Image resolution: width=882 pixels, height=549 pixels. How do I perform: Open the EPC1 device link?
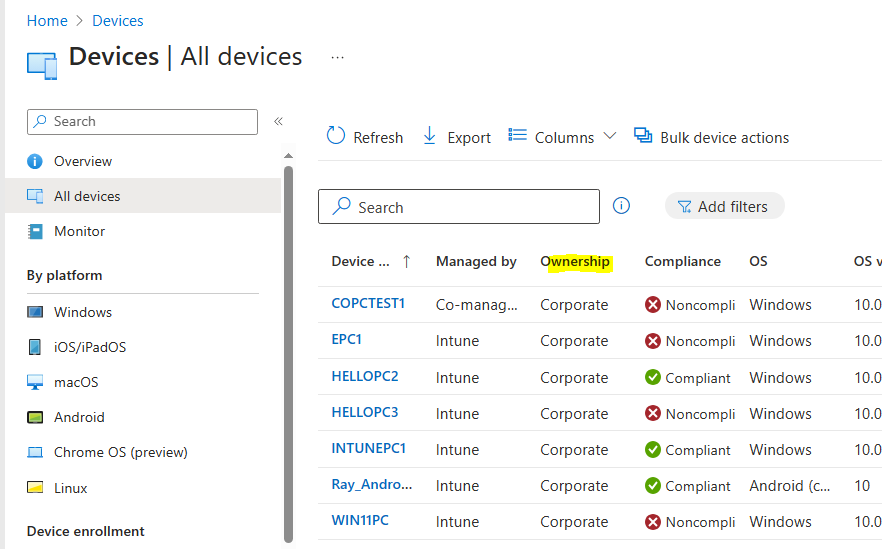click(x=346, y=339)
